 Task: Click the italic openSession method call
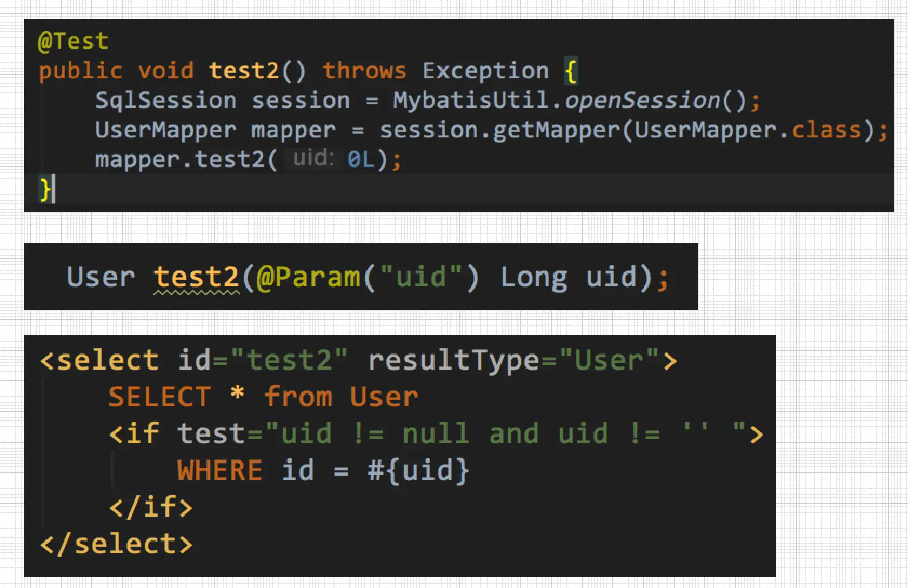click(x=643, y=101)
